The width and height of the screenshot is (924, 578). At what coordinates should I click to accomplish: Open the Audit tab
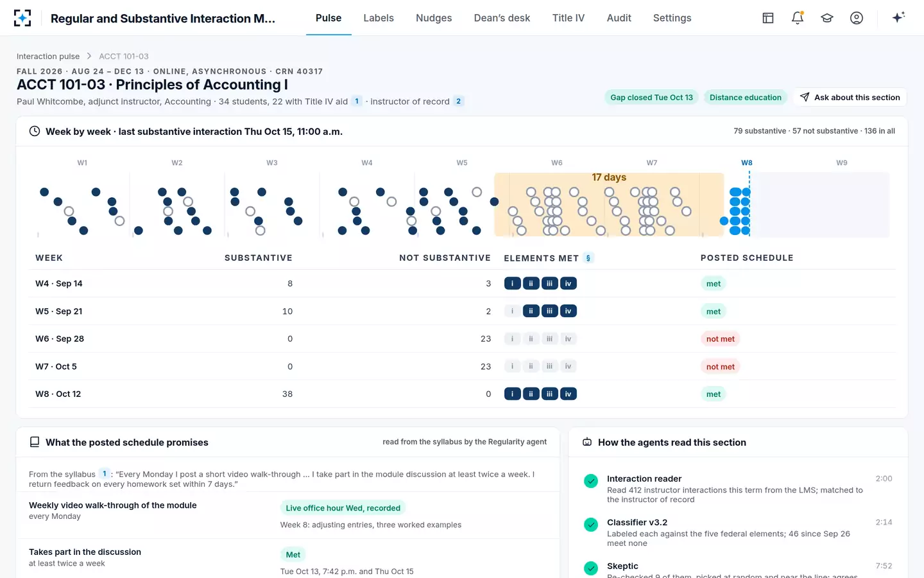(x=619, y=18)
